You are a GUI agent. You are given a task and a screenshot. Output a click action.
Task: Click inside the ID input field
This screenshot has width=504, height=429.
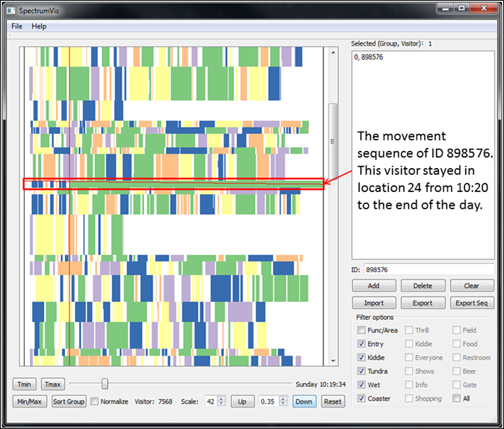pyautogui.click(x=430, y=269)
